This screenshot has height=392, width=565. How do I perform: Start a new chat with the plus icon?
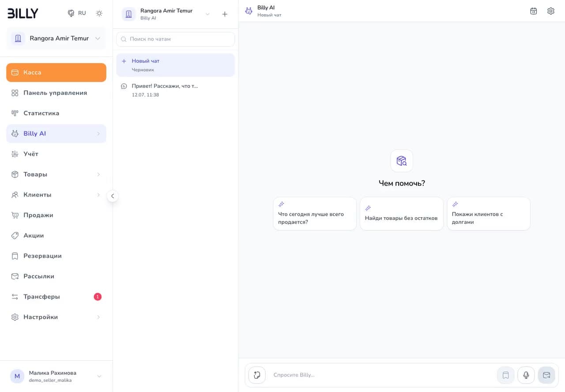pyautogui.click(x=225, y=14)
